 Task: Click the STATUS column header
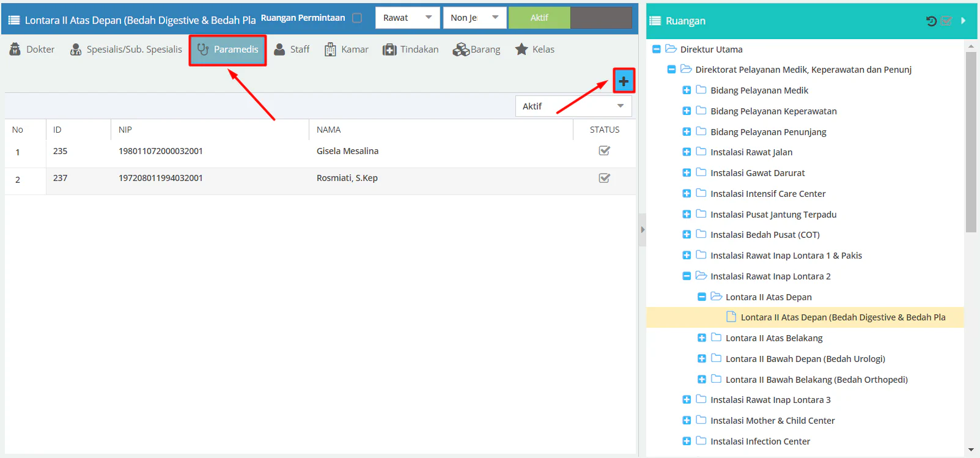coord(605,130)
